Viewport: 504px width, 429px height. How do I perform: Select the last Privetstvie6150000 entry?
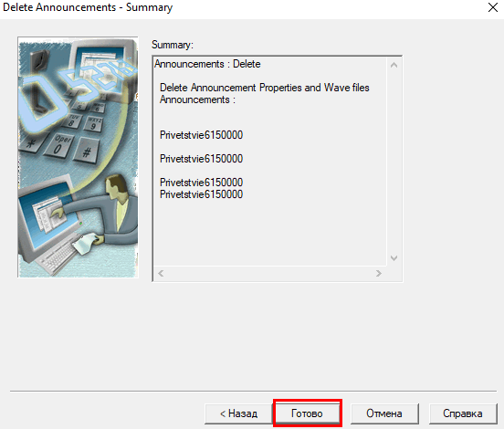tap(201, 194)
